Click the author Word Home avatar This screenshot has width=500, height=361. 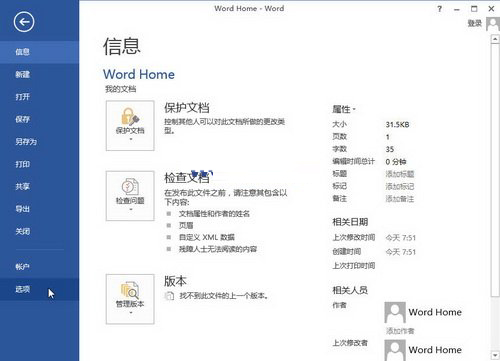pos(395,312)
